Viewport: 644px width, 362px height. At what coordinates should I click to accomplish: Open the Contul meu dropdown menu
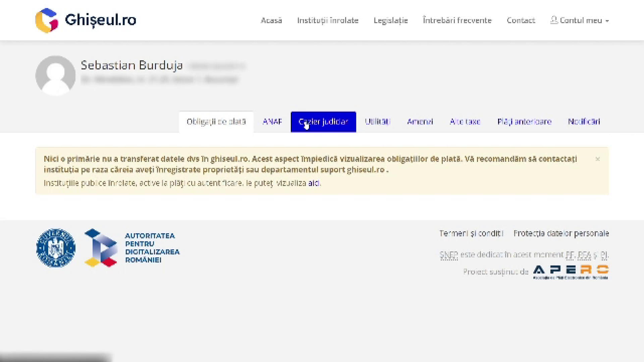click(580, 20)
